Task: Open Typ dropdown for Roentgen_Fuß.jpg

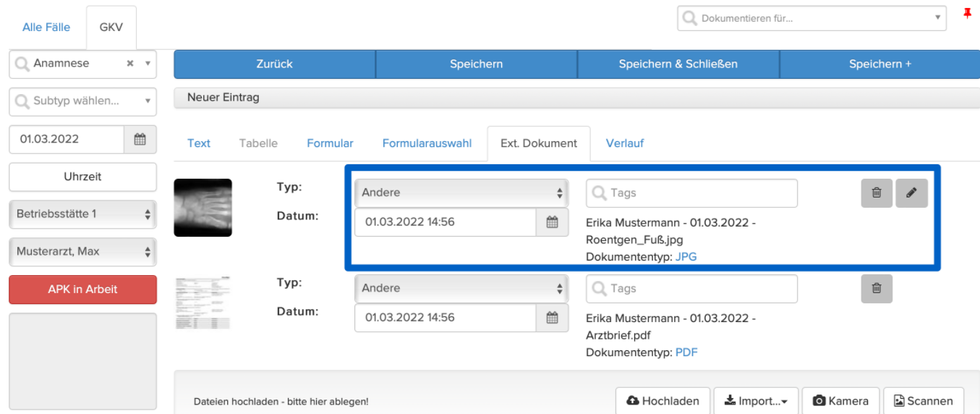Action: (x=461, y=193)
